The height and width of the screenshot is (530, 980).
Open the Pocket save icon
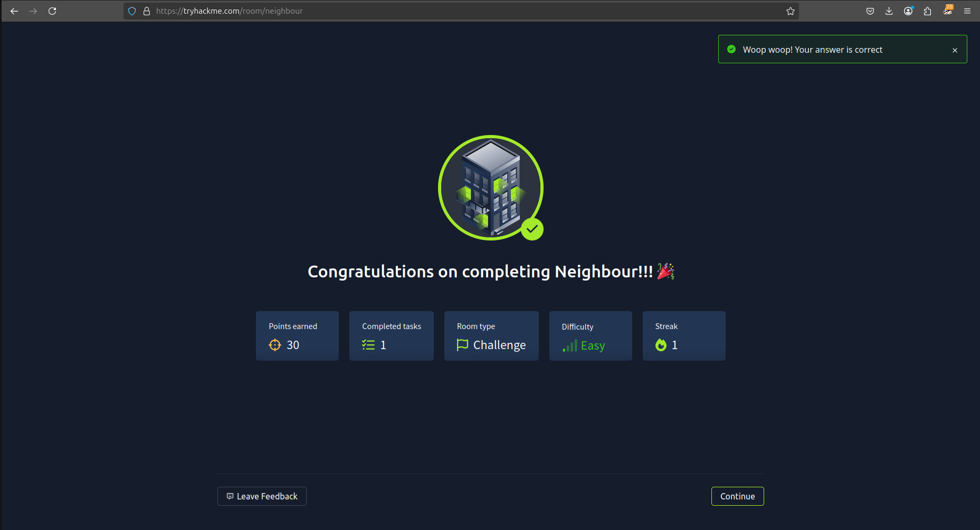[x=870, y=11]
